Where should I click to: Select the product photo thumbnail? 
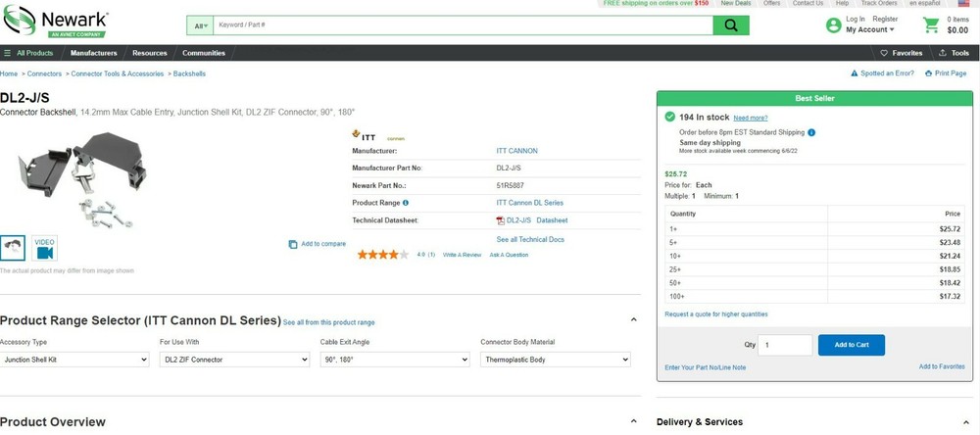(13, 248)
